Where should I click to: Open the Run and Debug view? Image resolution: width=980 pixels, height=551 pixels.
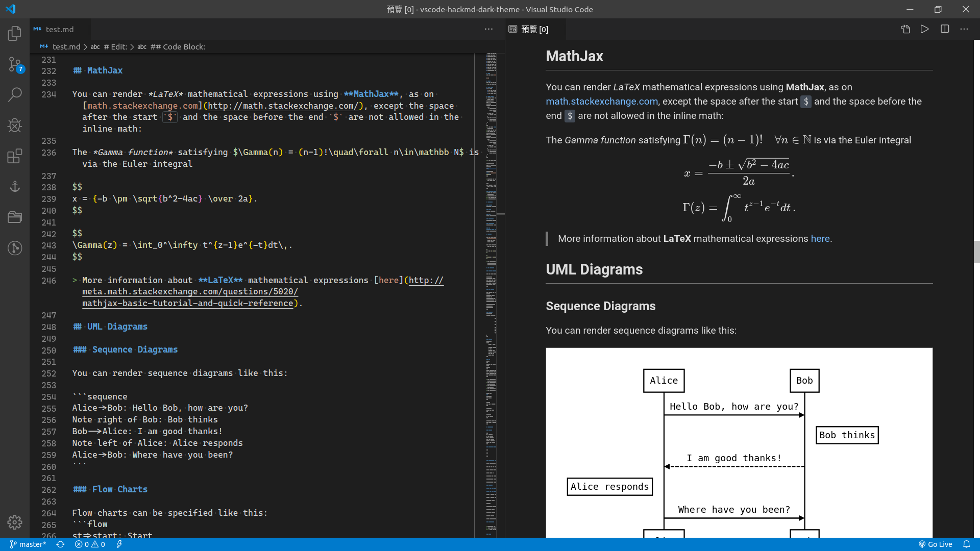[x=15, y=125]
